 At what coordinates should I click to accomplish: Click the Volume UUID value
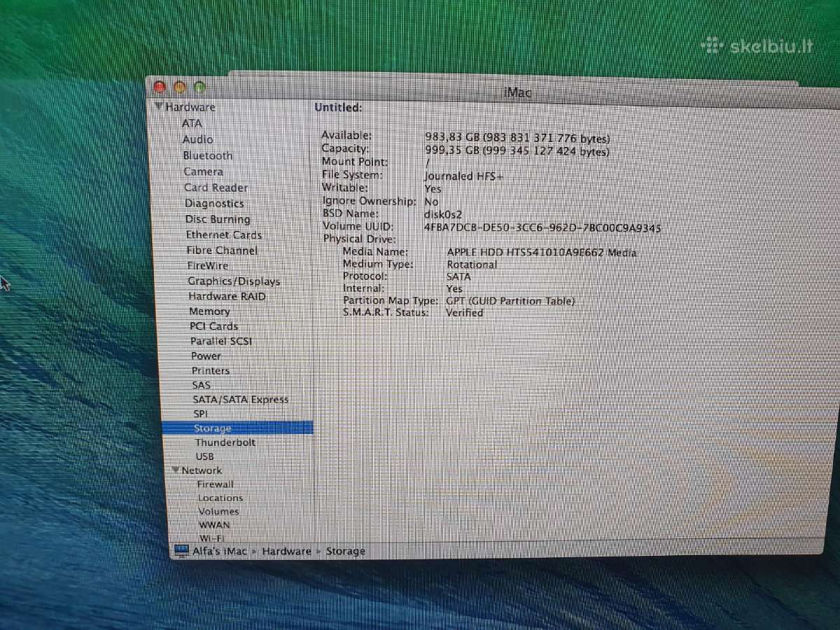542,228
